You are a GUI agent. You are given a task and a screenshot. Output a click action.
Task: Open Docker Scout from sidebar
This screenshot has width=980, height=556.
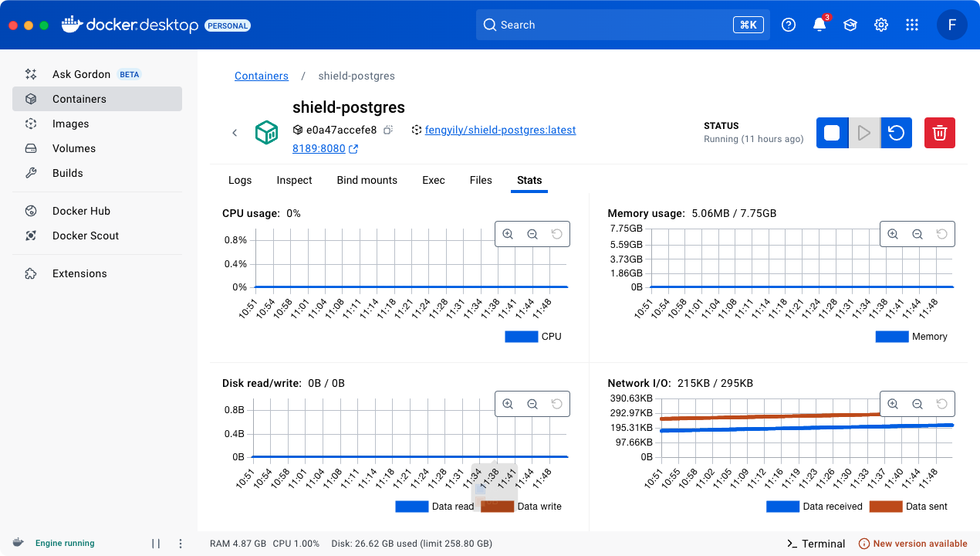[97, 236]
